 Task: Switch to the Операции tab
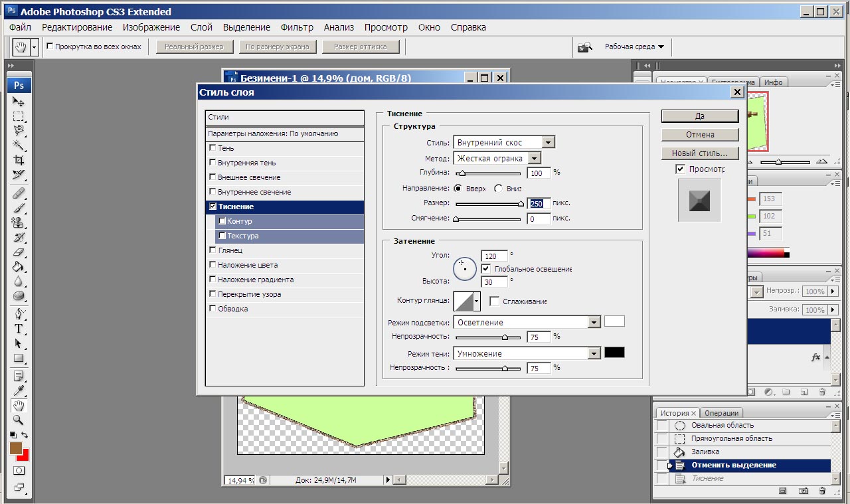[x=722, y=413]
